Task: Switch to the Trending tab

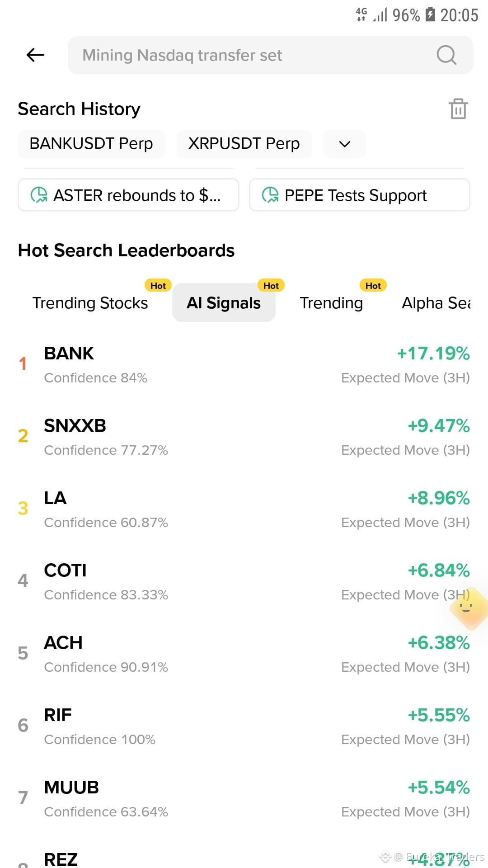Action: click(x=332, y=303)
